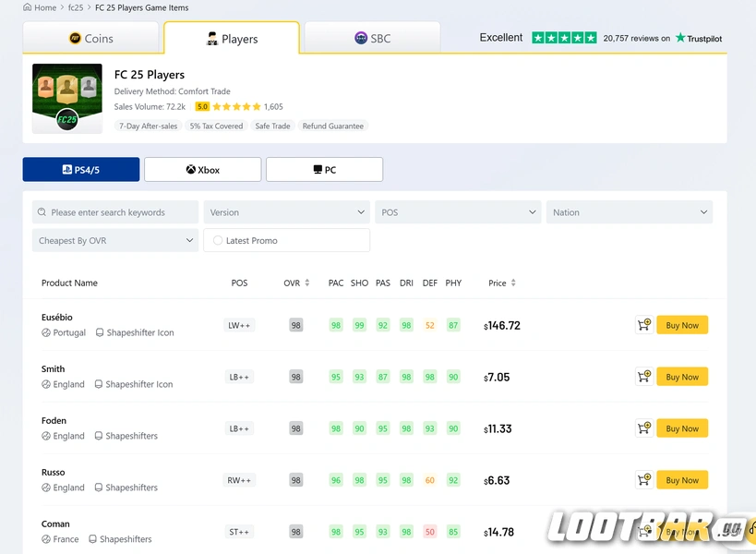This screenshot has width=756, height=554.
Task: Click the Trustpilot five-star rating graphic
Action: [564, 38]
